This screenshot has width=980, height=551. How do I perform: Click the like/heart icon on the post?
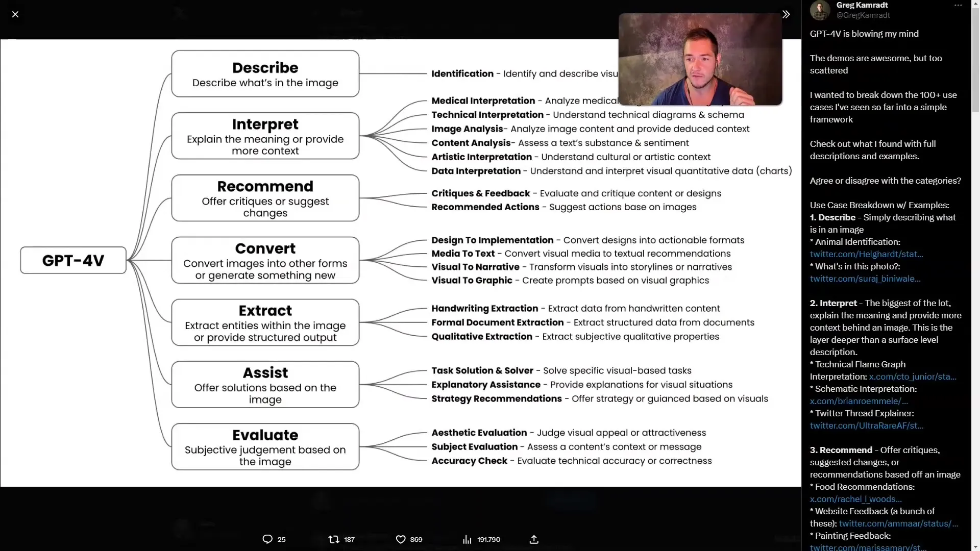[400, 539]
